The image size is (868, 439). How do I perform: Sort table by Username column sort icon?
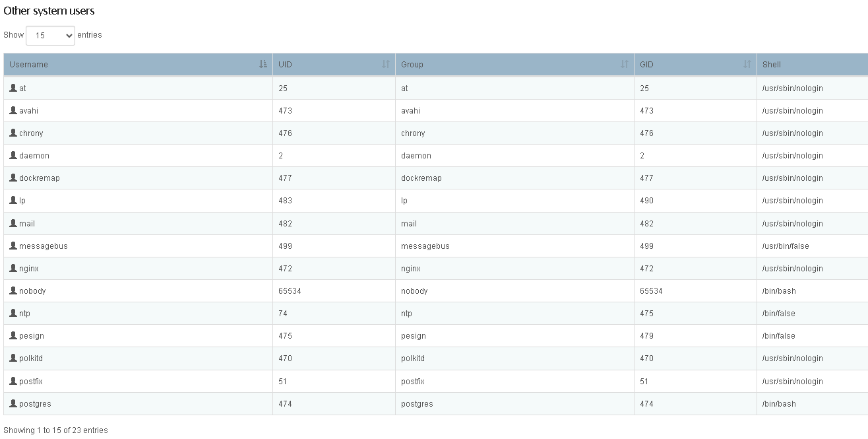click(263, 64)
